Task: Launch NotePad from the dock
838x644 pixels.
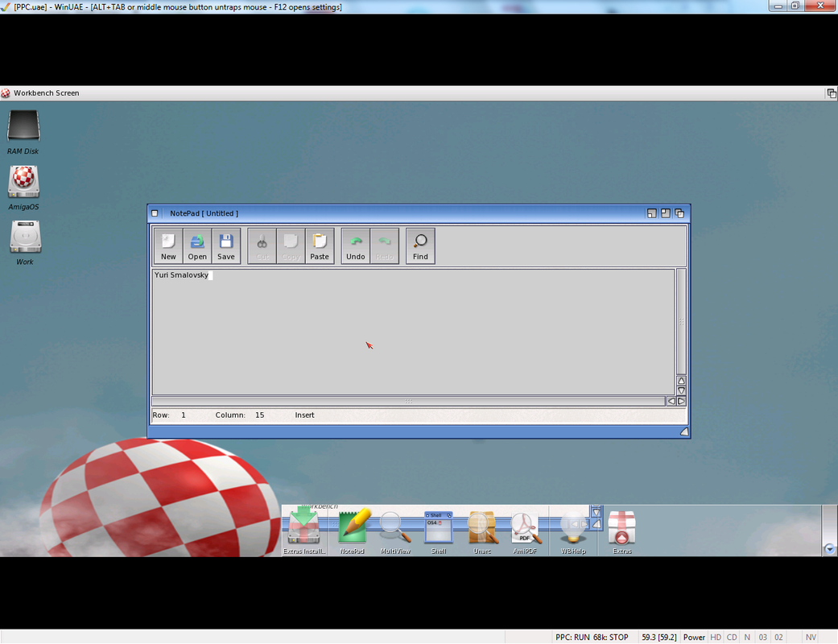Action: (353, 530)
